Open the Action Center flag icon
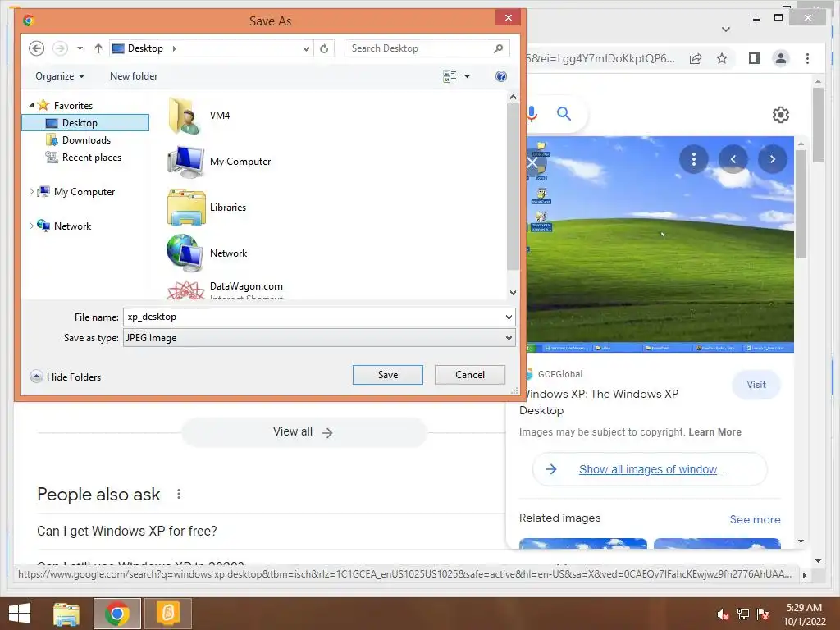Screen dimensions: 840x630 coord(763,614)
